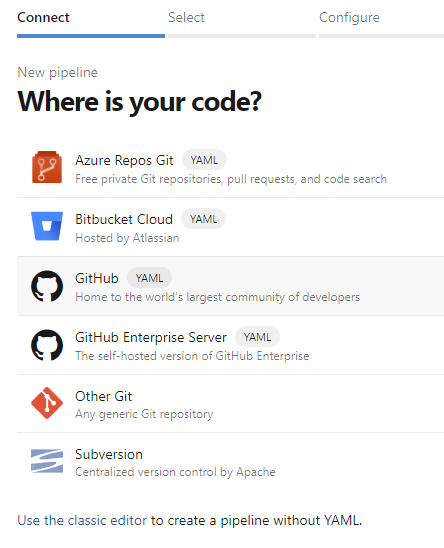The width and height of the screenshot is (444, 548).
Task: Click the Other Git diamond icon
Action: tap(47, 403)
